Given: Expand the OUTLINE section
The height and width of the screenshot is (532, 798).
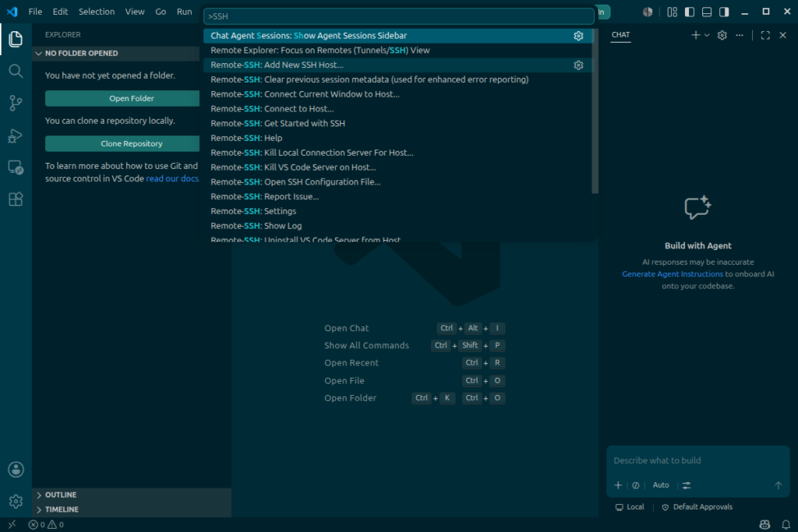Looking at the screenshot, I should (x=132, y=495).
